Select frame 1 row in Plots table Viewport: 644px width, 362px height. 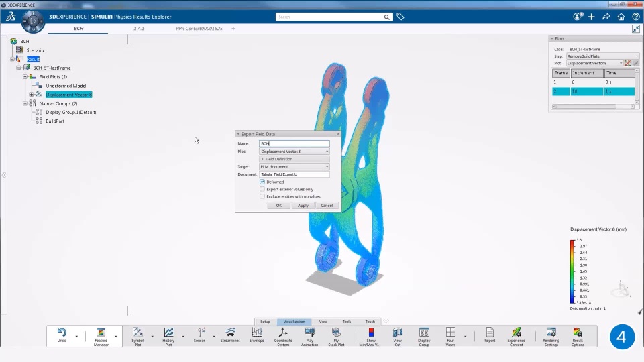point(594,82)
